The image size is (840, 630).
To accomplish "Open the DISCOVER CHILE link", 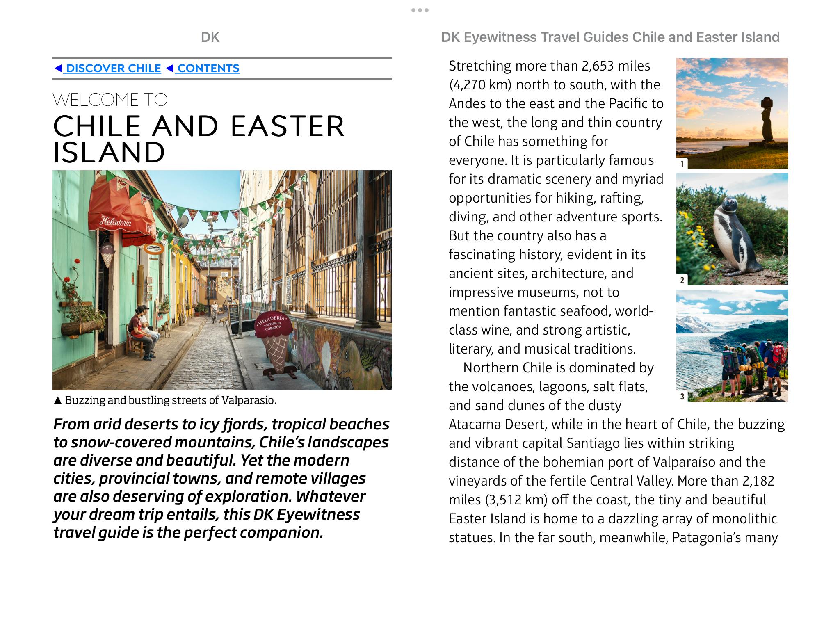I will tap(113, 68).
